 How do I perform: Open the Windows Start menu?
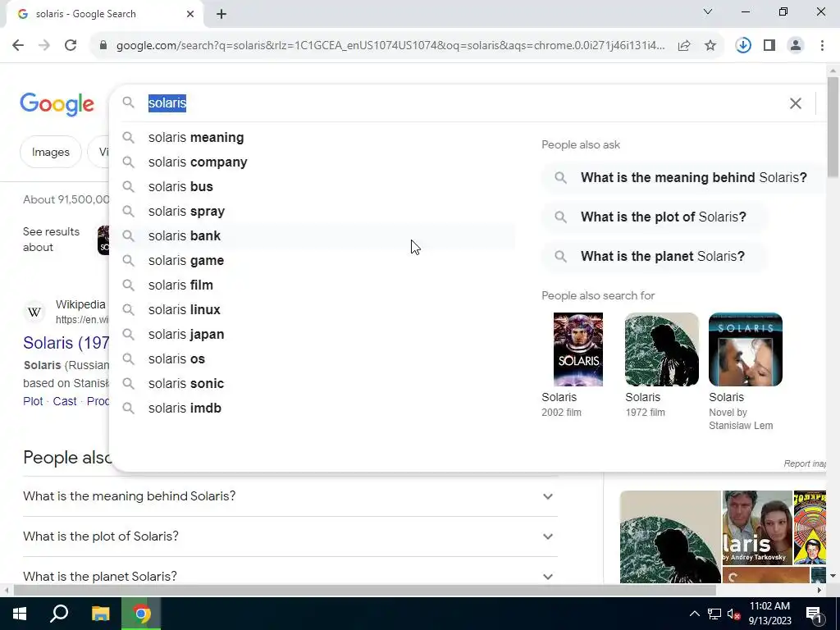[20, 614]
